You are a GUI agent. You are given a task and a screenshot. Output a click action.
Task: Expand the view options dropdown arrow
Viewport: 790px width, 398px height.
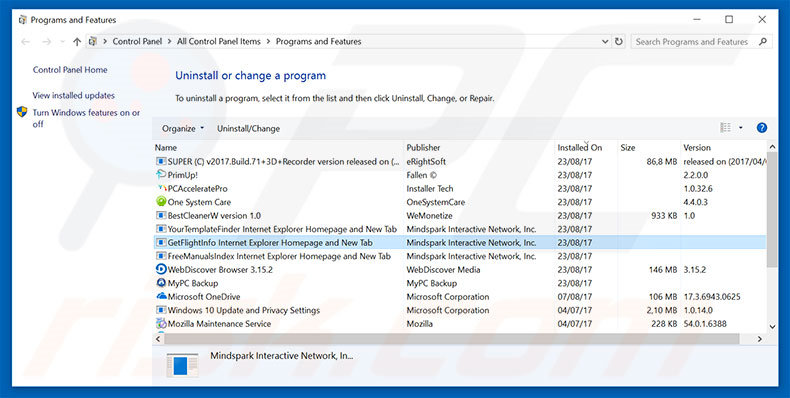point(741,128)
